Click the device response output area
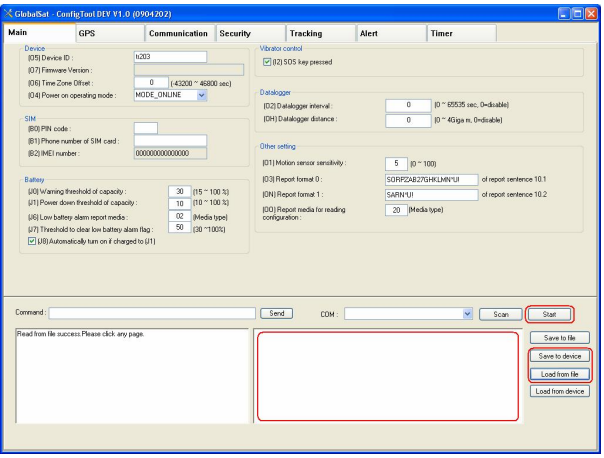 coord(388,376)
